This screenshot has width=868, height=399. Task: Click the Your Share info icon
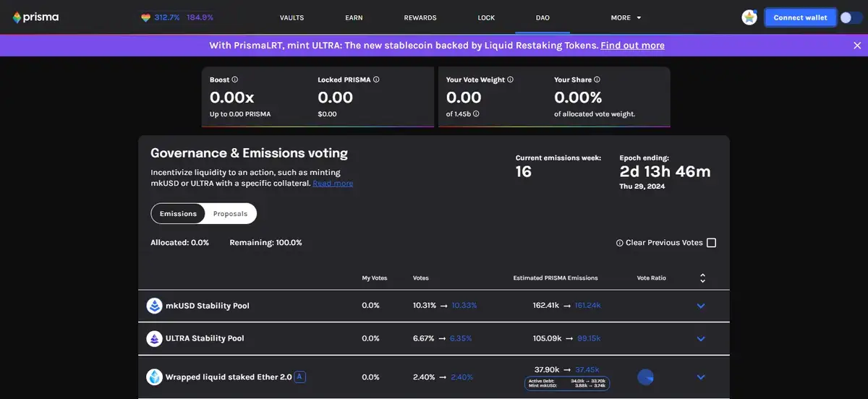597,80
